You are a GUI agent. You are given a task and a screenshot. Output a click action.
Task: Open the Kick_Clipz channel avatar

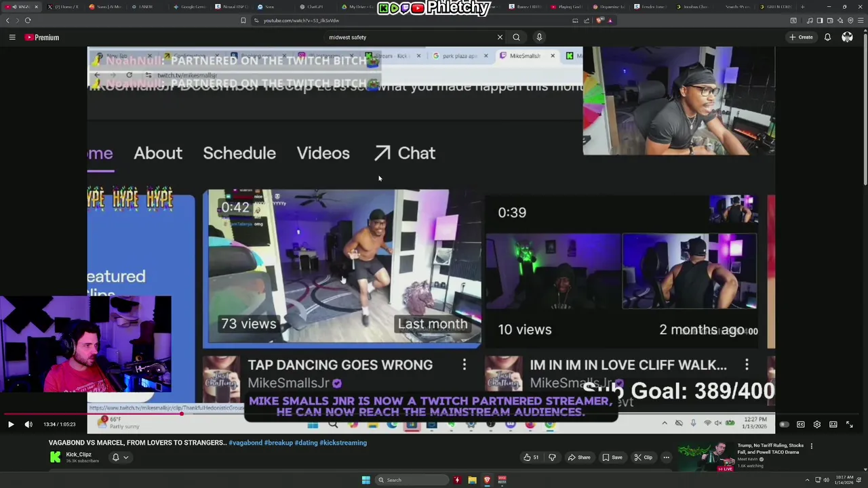pos(55,457)
